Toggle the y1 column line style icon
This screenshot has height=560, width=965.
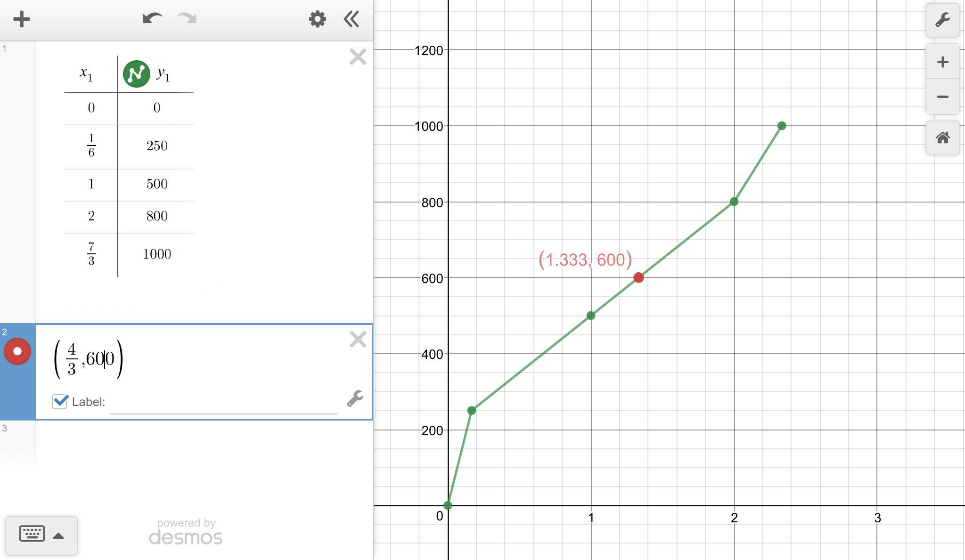136,74
